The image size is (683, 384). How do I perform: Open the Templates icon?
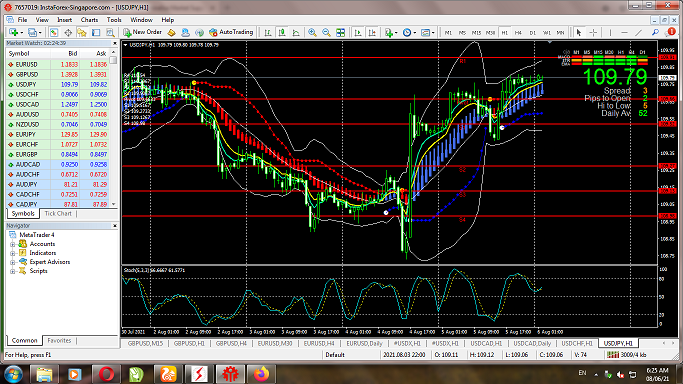(426, 33)
